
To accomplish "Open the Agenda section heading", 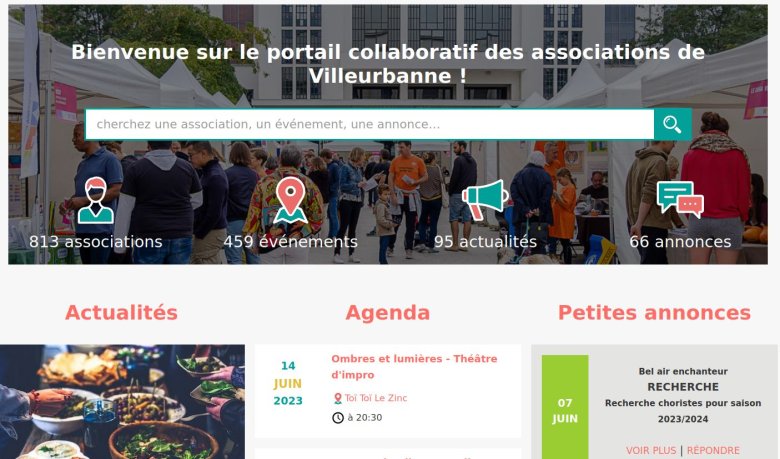I will 388,313.
